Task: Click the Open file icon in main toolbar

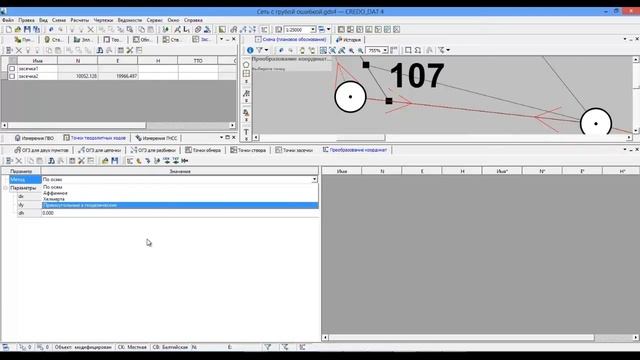Action: (18, 29)
